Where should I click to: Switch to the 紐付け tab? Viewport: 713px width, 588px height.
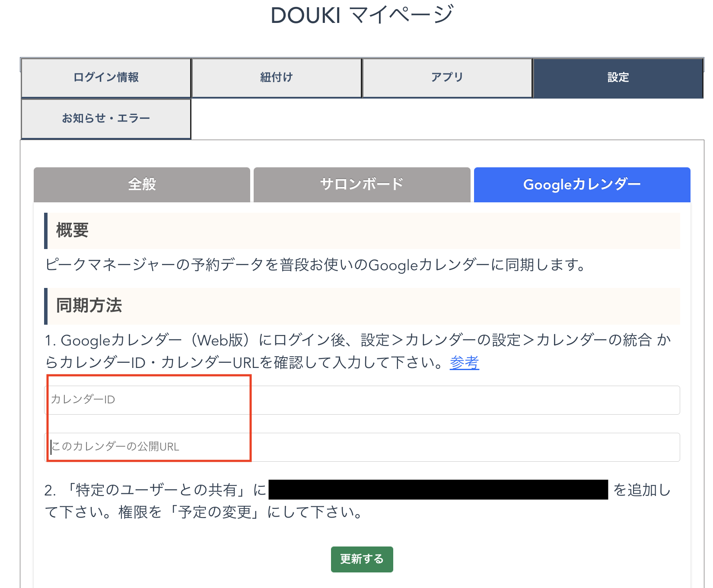click(x=277, y=78)
